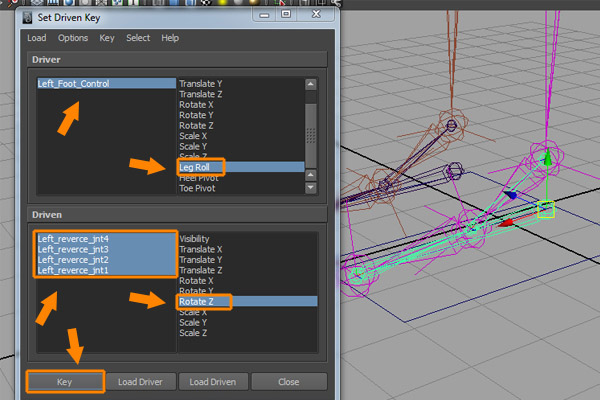Select Rotate Z in the Driven attributes
Image resolution: width=600 pixels, height=400 pixels.
pyautogui.click(x=196, y=301)
